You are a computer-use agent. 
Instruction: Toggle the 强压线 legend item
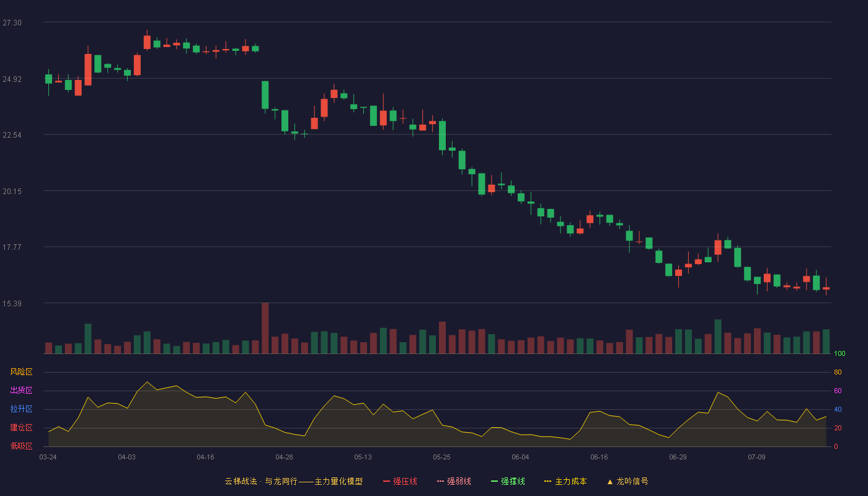[400, 481]
